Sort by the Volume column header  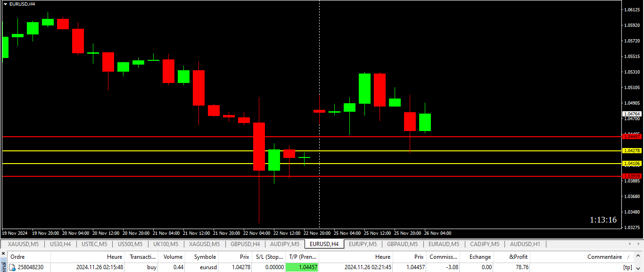coord(173,257)
